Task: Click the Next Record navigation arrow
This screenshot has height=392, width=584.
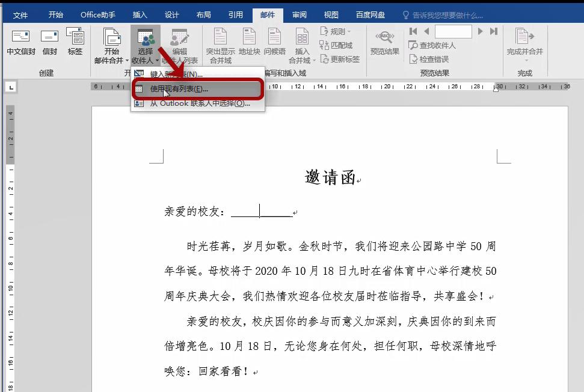Action: point(481,31)
